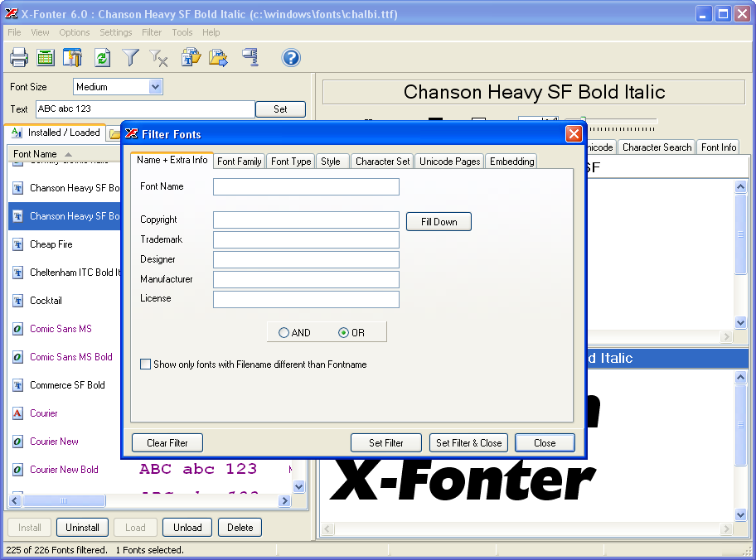Click the folder with blue arrow icon
This screenshot has width=756, height=560.
[x=218, y=57]
